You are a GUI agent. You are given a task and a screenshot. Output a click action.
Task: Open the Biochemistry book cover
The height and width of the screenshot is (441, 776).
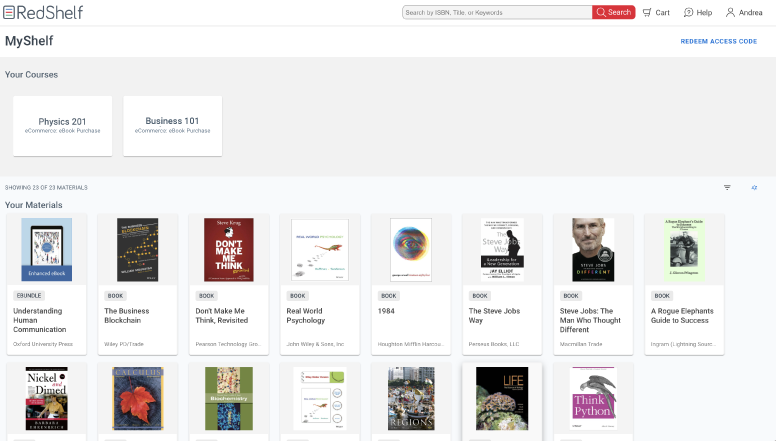point(229,398)
